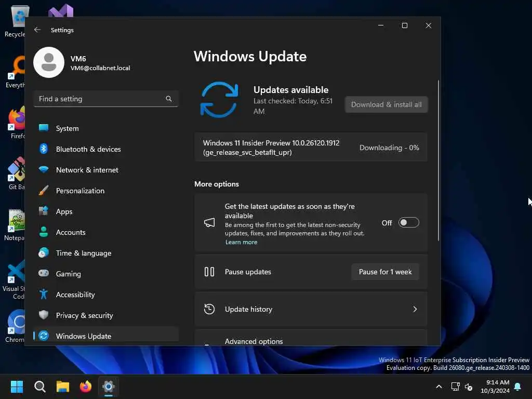Click the More options heading
532x399 pixels.
tap(217, 184)
